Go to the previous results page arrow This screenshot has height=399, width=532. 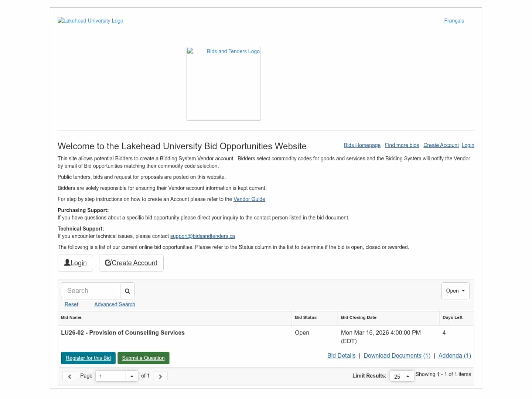(x=69, y=376)
